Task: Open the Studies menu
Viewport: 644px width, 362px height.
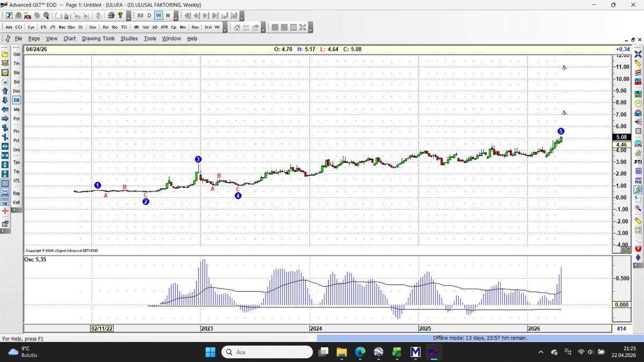Action: click(129, 39)
